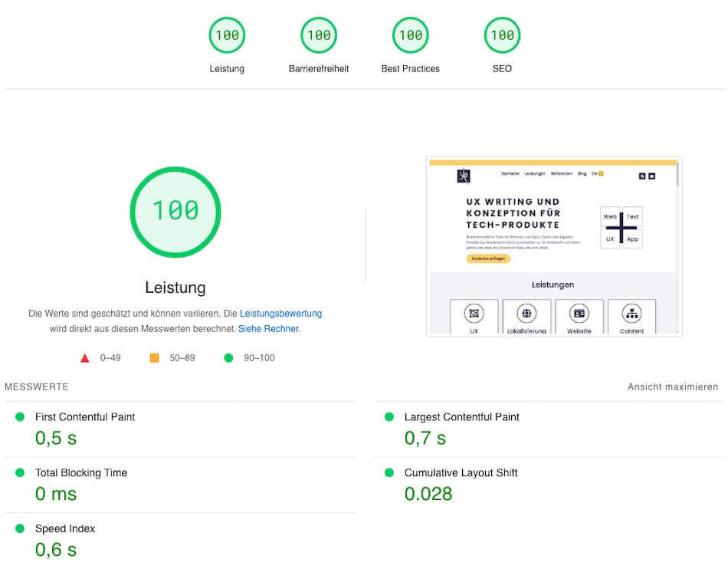Image resolution: width=728 pixels, height=569 pixels.
Task: Select the green dot beside First Contentful Paint
Action: (20, 416)
